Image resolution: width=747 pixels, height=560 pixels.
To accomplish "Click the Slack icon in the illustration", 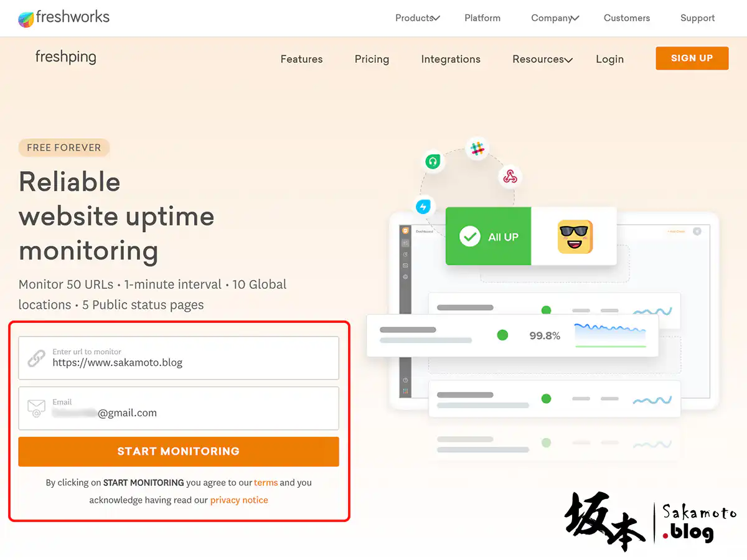I will point(477,149).
